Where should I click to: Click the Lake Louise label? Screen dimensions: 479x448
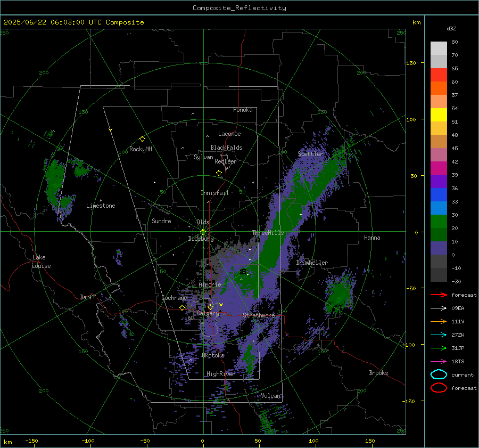(x=42, y=262)
